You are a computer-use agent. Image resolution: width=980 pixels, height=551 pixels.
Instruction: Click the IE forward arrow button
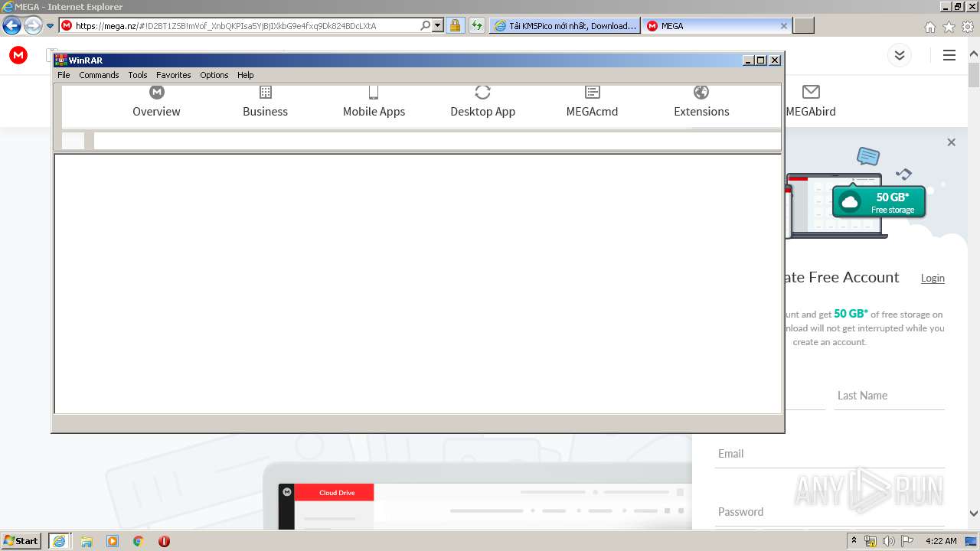pyautogui.click(x=33, y=26)
